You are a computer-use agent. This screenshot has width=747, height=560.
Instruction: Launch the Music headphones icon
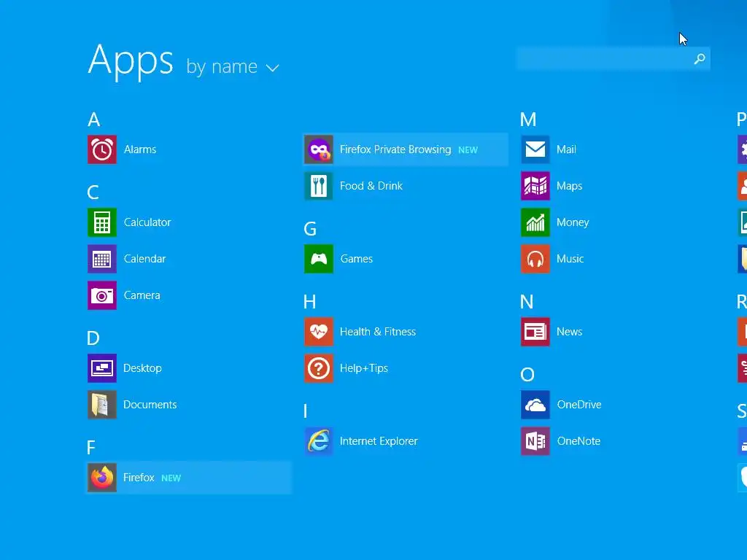(535, 259)
